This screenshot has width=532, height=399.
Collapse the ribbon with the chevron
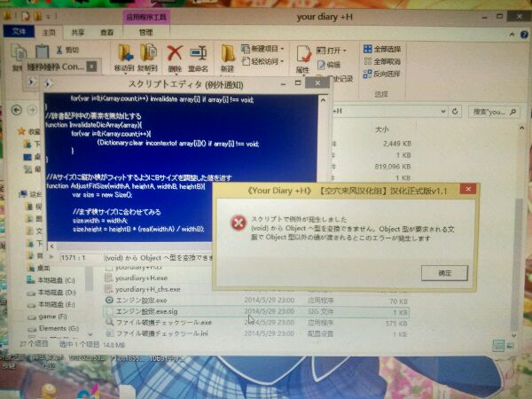[x=512, y=35]
